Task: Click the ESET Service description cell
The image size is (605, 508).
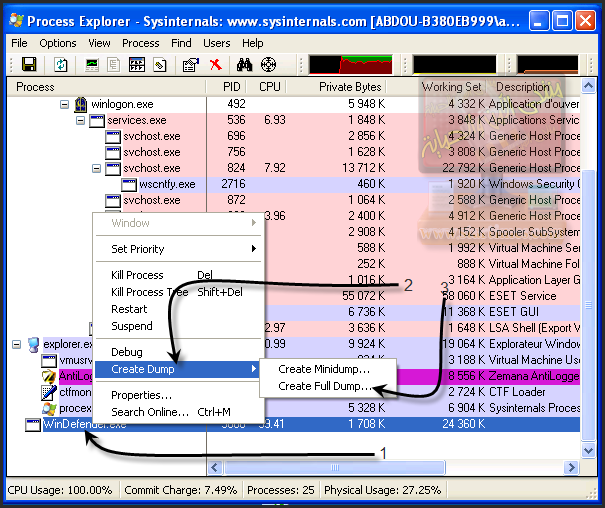Action: click(523, 296)
